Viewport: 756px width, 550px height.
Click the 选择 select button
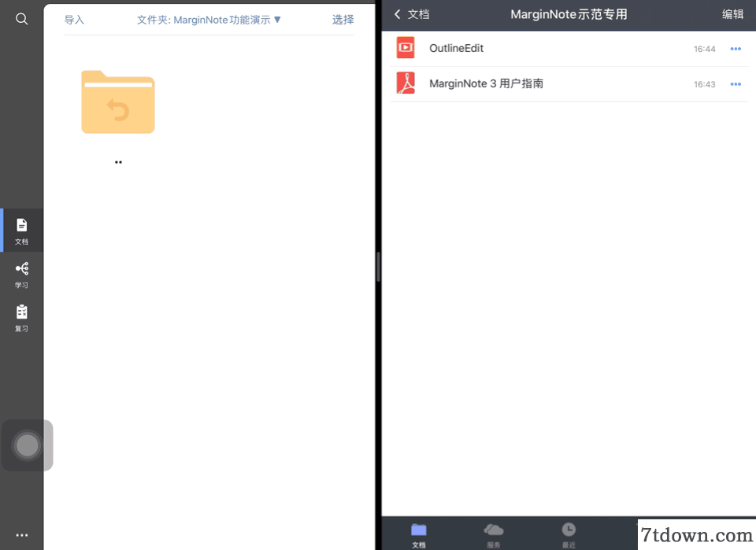343,20
